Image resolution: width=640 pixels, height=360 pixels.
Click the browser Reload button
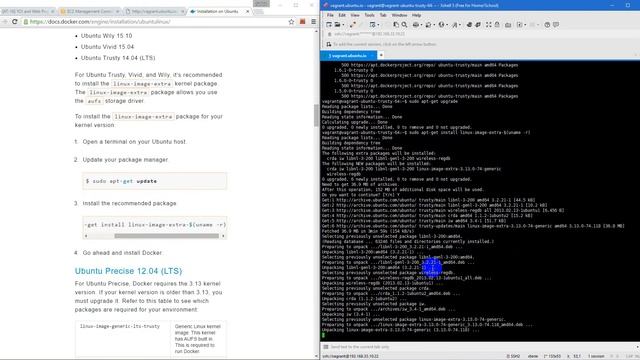point(15,22)
